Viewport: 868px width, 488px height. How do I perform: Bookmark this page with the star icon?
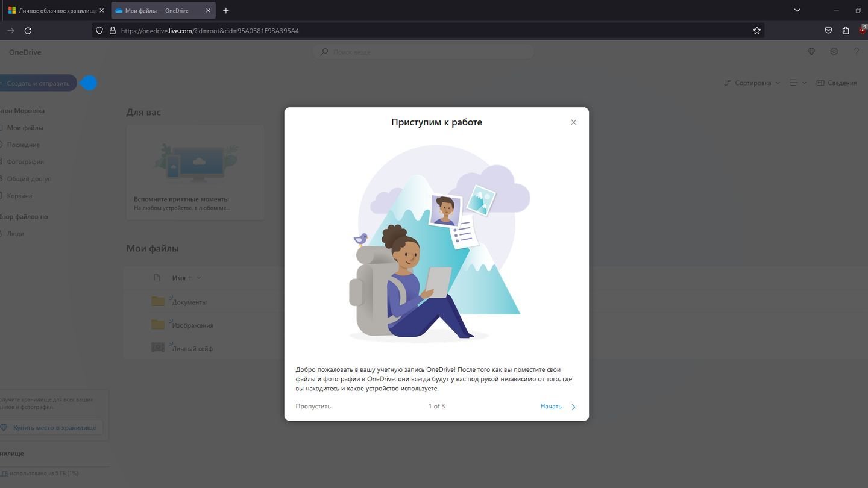coord(757,31)
